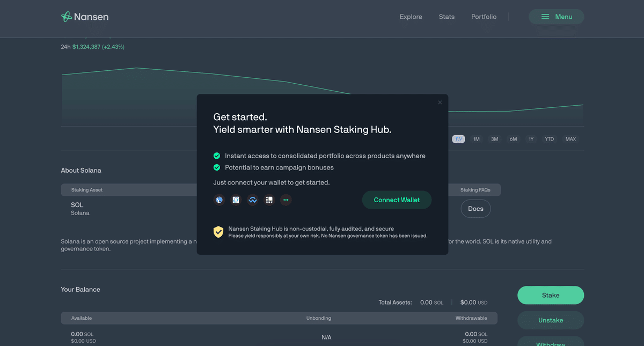The height and width of the screenshot is (346, 644).
Task: Show more wallet options via three-dots icon
Action: coord(286,200)
